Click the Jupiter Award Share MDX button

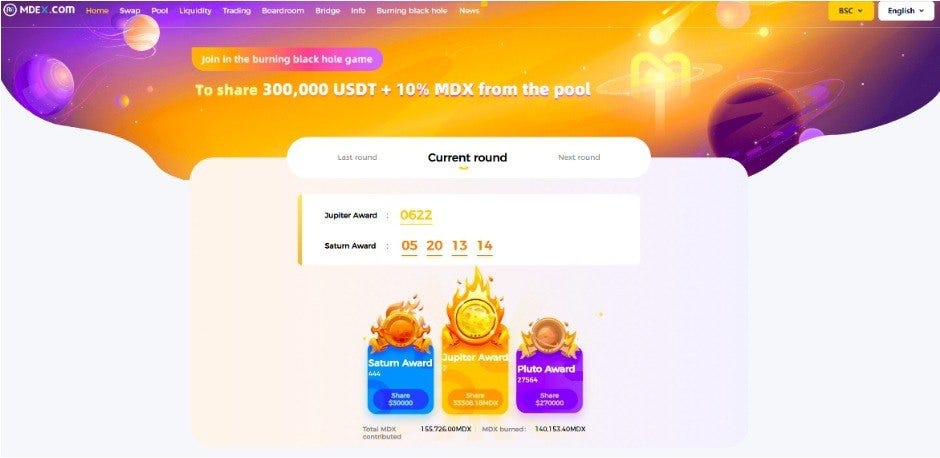[475, 399]
